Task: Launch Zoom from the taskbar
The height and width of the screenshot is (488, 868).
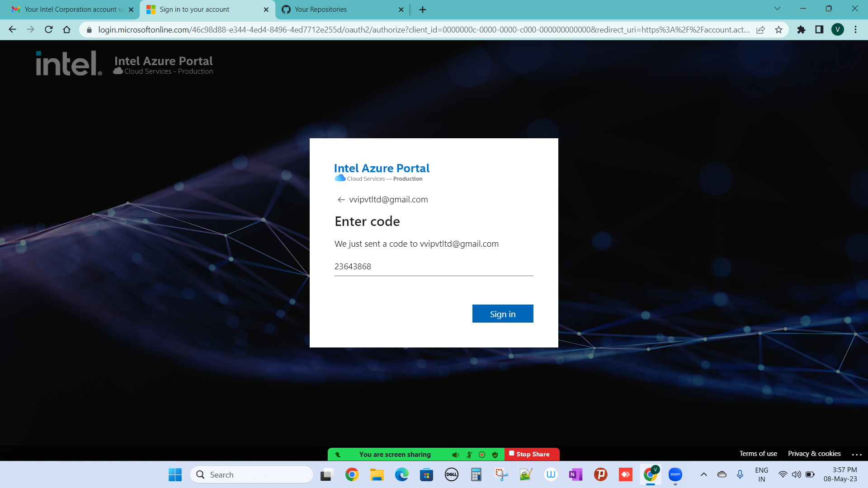Action: (675, 474)
